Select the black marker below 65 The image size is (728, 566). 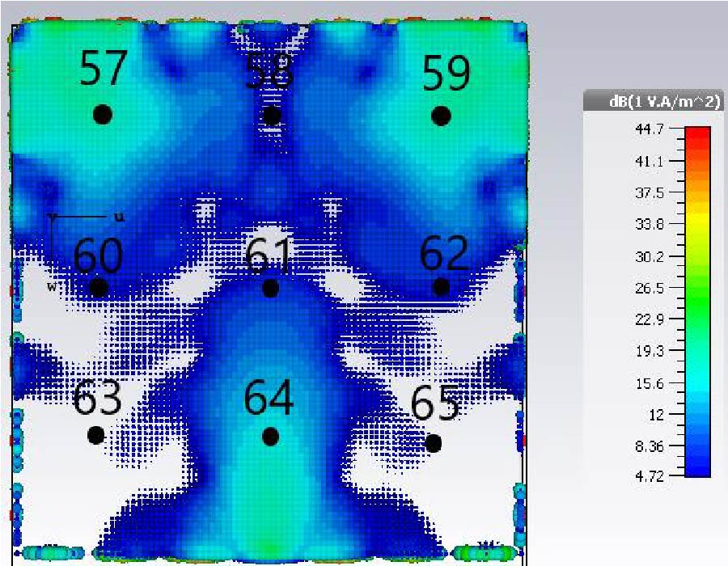(x=434, y=443)
